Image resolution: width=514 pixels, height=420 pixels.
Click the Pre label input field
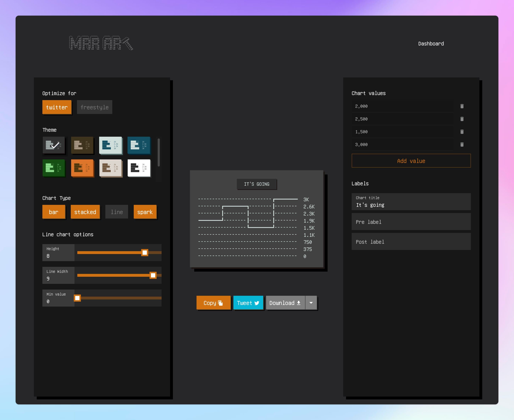[411, 222]
